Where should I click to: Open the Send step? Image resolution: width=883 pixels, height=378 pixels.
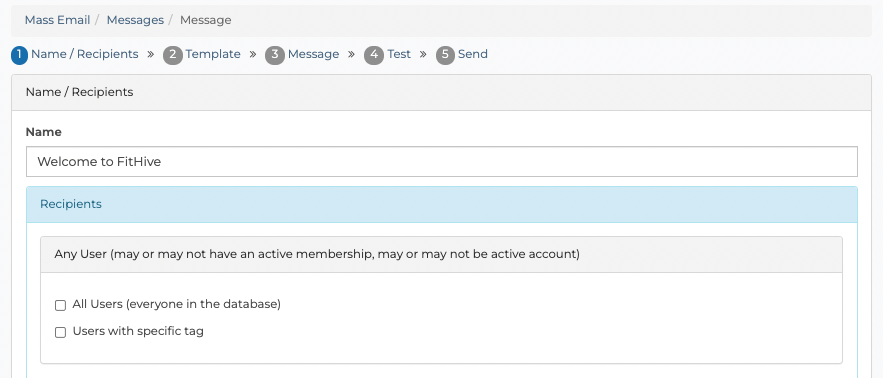click(472, 54)
